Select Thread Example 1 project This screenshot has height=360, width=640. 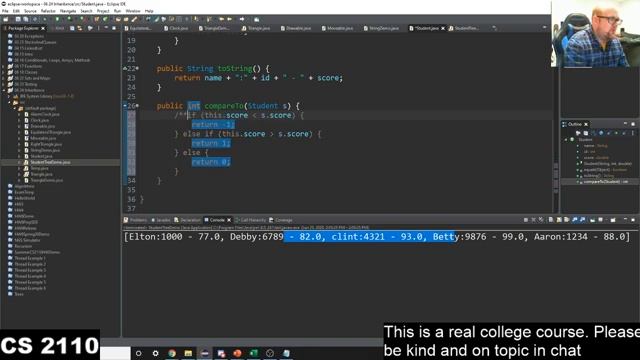tap(30, 258)
